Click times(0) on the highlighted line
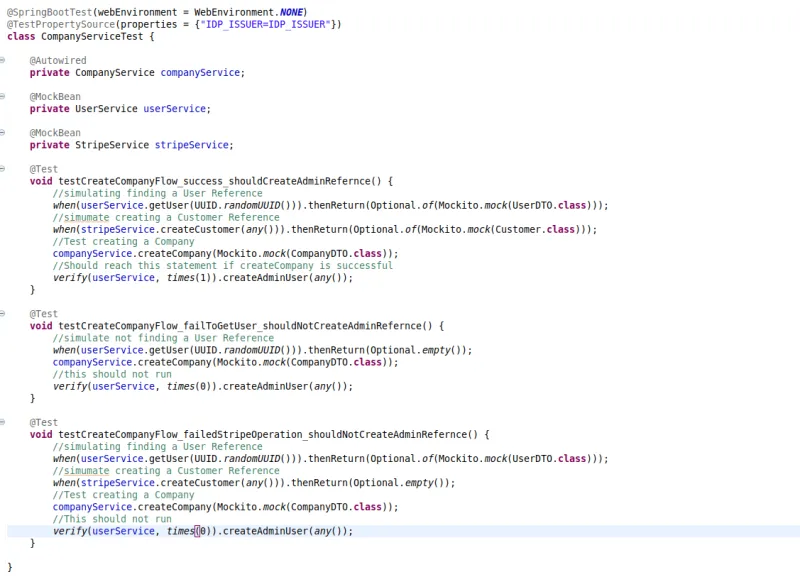This screenshot has height=577, width=800. click(x=189, y=531)
